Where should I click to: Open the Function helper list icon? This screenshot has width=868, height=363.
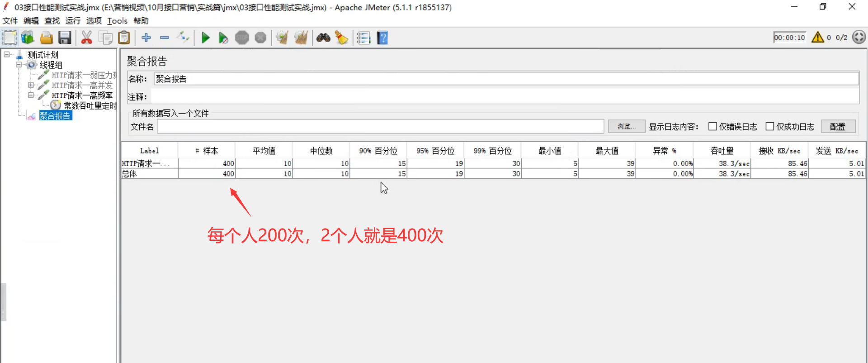363,38
